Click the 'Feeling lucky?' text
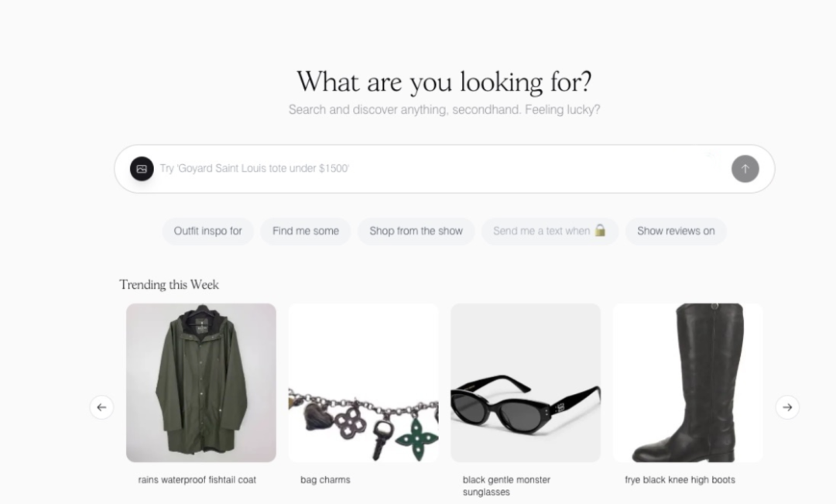 (x=562, y=110)
